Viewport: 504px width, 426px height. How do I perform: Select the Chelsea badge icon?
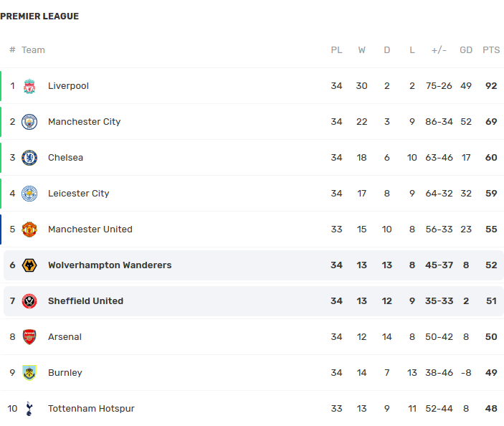click(x=29, y=158)
